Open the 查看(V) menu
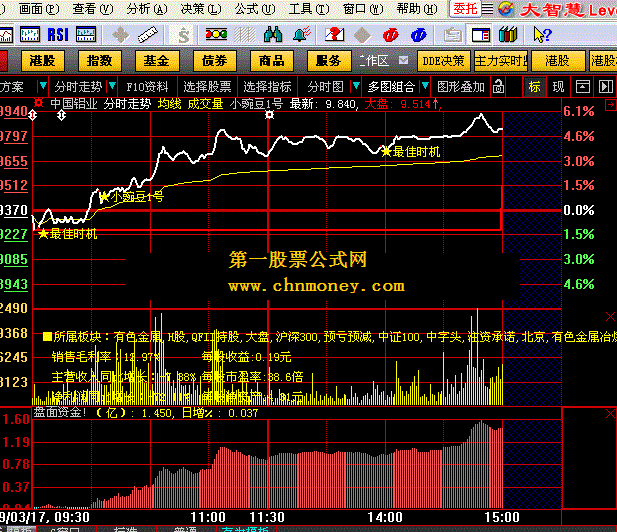 point(93,8)
